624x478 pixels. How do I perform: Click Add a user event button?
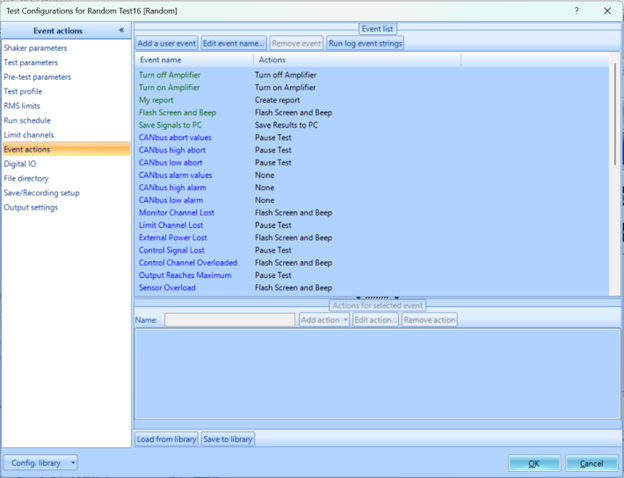pos(166,43)
